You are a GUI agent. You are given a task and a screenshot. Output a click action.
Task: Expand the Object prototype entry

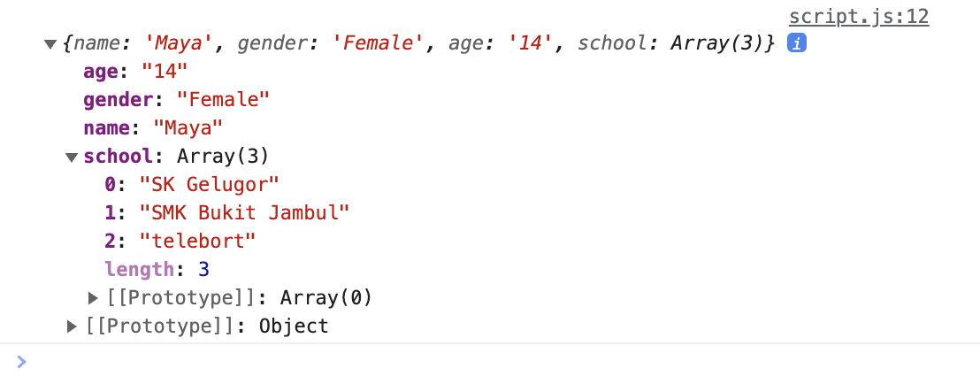tap(73, 326)
